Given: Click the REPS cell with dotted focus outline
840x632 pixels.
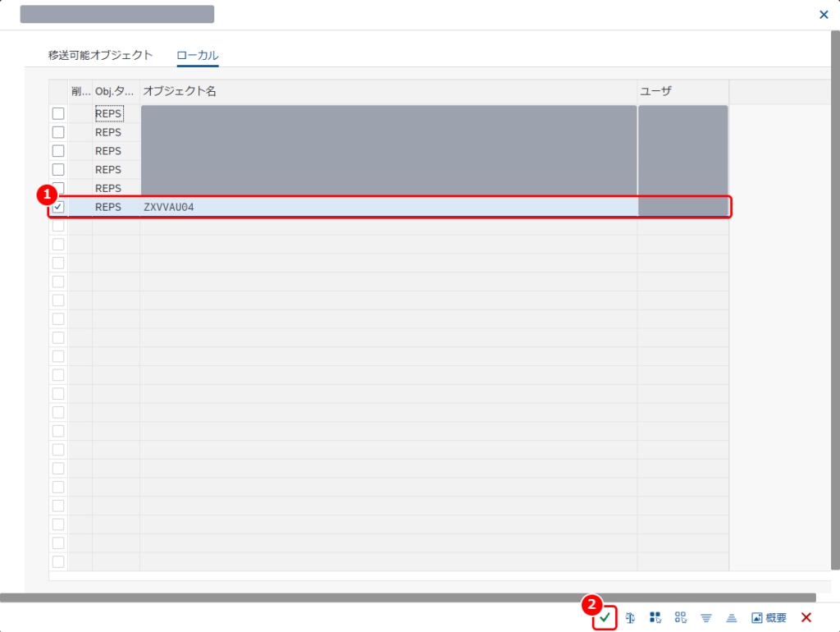Looking at the screenshot, I should (x=109, y=113).
